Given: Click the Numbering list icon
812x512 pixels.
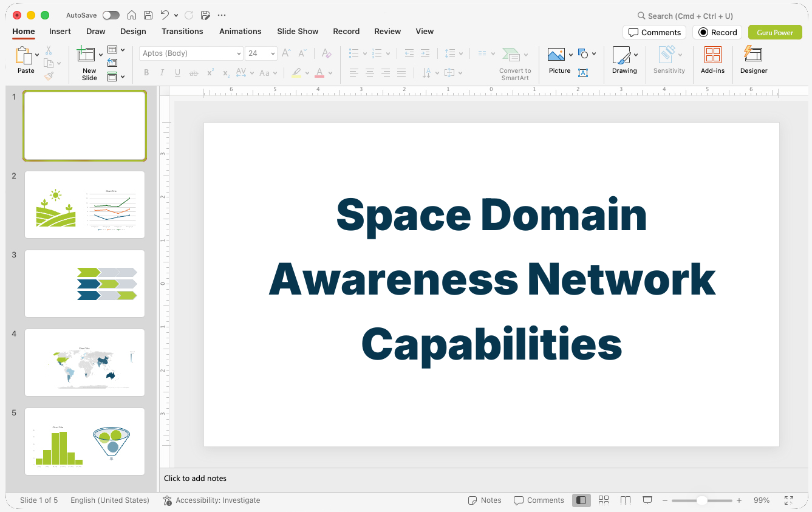Looking at the screenshot, I should click(377, 53).
